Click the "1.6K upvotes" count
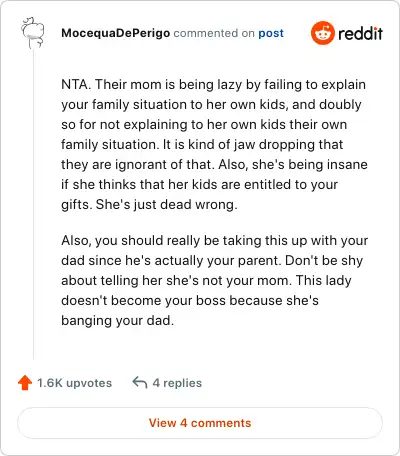 pyautogui.click(x=74, y=383)
